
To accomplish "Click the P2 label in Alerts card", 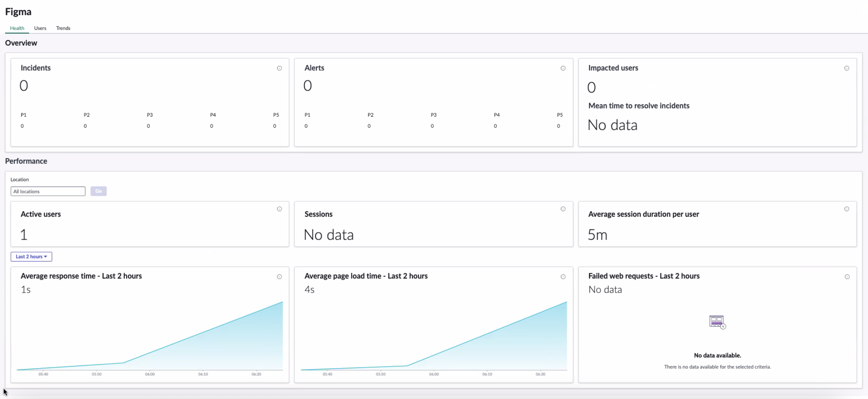I will click(x=371, y=115).
